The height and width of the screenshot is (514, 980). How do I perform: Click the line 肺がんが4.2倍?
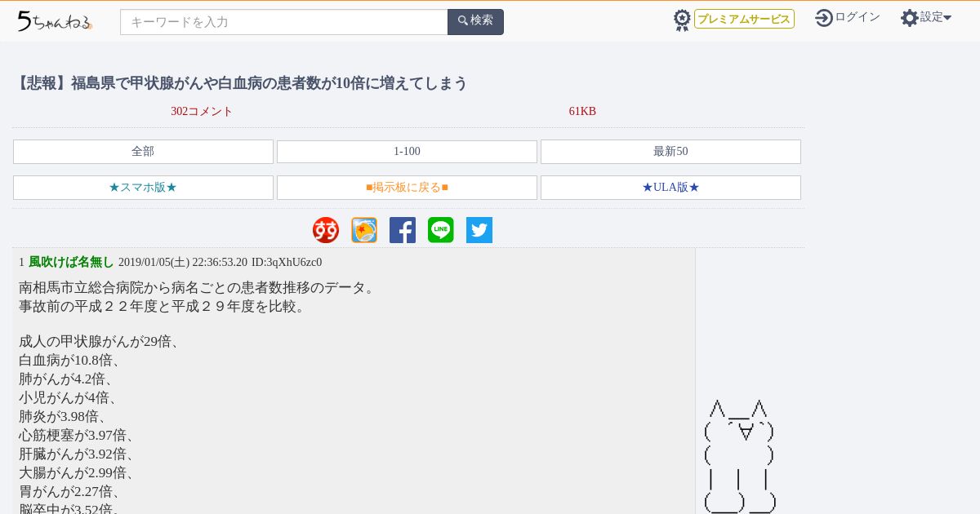click(x=66, y=379)
